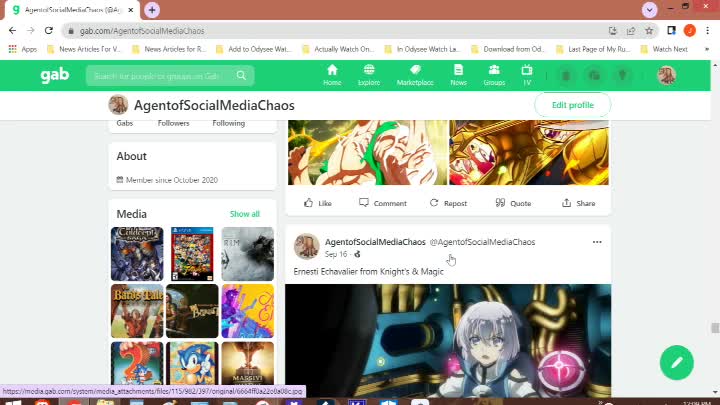Toggle the browser side panel icon
Image resolution: width=720 pixels, height=405 pixels.
(x=671, y=31)
